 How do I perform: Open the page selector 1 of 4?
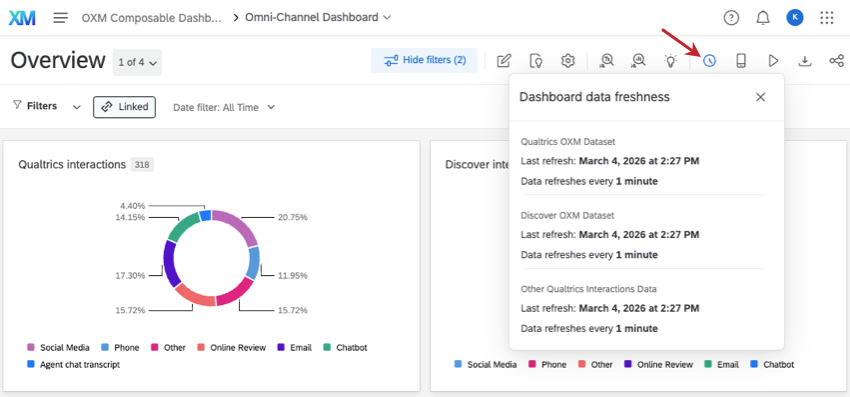[137, 62]
